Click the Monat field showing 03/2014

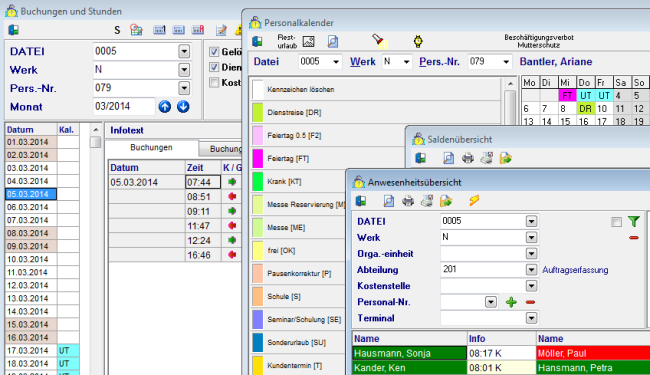click(124, 106)
